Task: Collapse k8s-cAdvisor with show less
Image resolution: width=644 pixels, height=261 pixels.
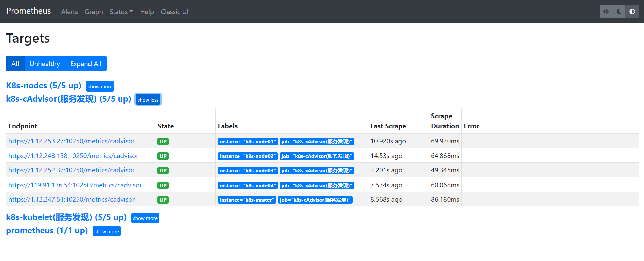Action: [x=148, y=100]
